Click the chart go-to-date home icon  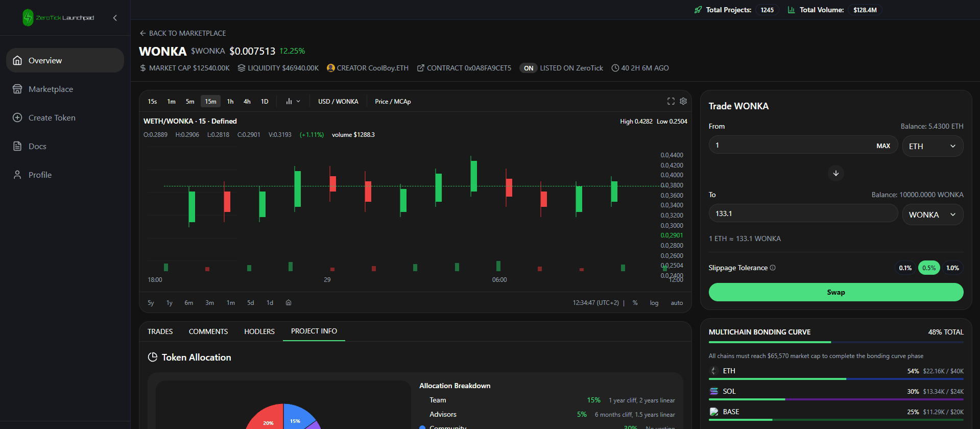289,302
